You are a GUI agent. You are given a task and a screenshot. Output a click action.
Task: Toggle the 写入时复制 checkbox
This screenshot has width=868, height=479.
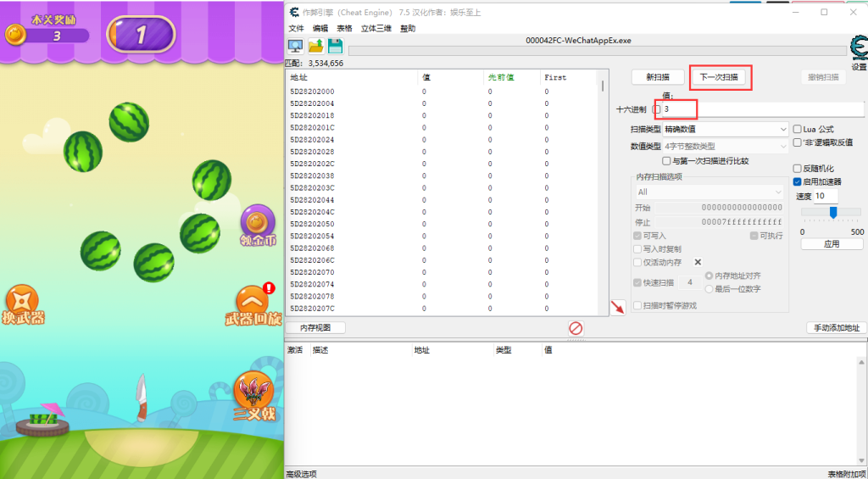637,249
